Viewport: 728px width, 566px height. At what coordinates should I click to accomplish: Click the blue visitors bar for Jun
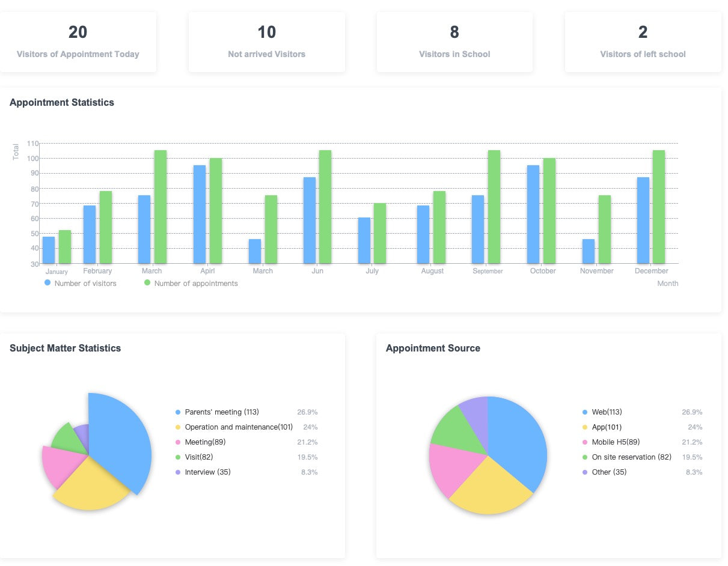coord(310,221)
